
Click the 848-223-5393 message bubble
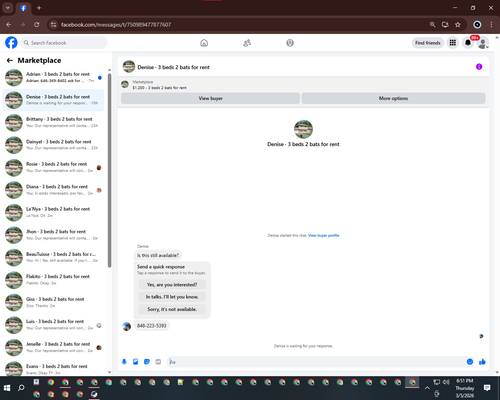click(x=152, y=326)
